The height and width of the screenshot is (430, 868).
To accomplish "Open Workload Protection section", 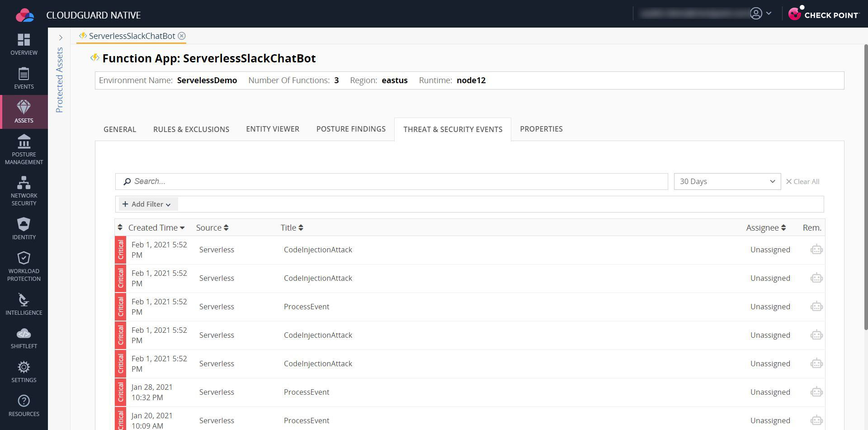I will pos(24,266).
